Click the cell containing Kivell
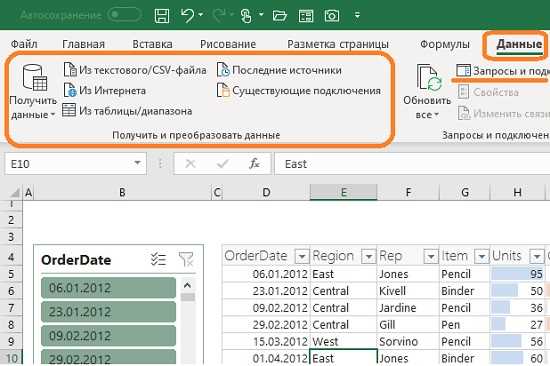 click(x=408, y=291)
